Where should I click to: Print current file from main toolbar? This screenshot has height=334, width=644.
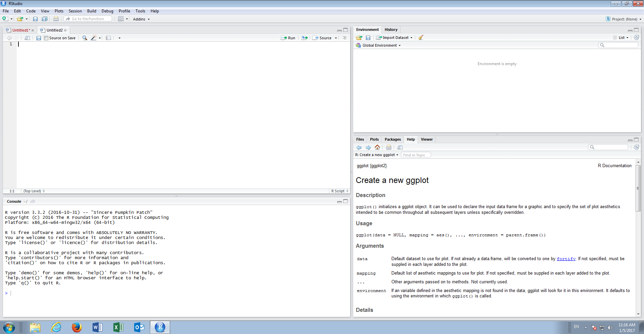pyautogui.click(x=56, y=19)
